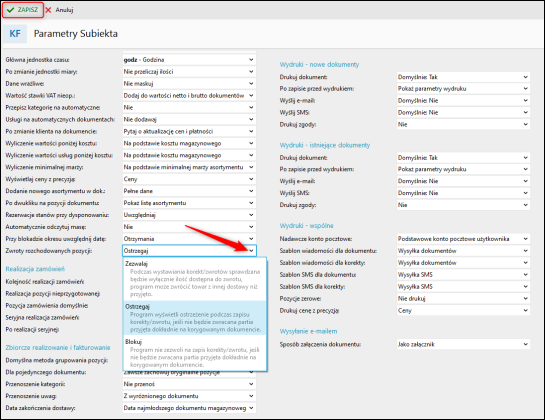Click the Wydruki - nowe dokumenty heading
Viewport: 545px width, 420px height.
(x=319, y=64)
